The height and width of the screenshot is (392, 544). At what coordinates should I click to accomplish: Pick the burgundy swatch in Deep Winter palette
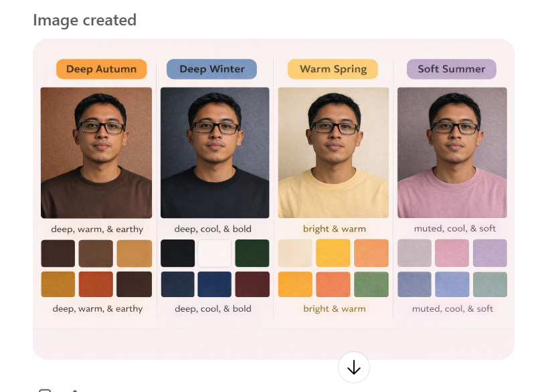tap(252, 284)
